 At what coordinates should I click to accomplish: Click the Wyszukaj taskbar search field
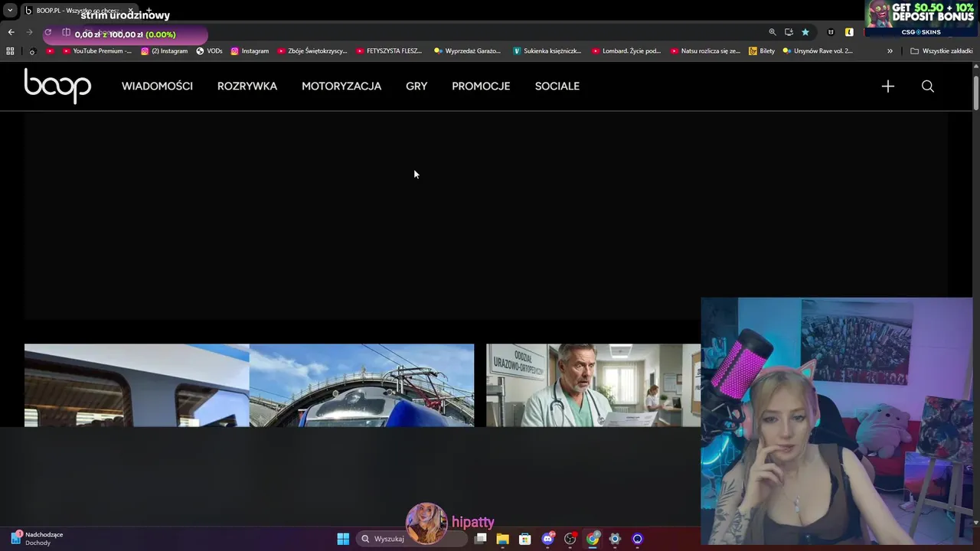413,539
